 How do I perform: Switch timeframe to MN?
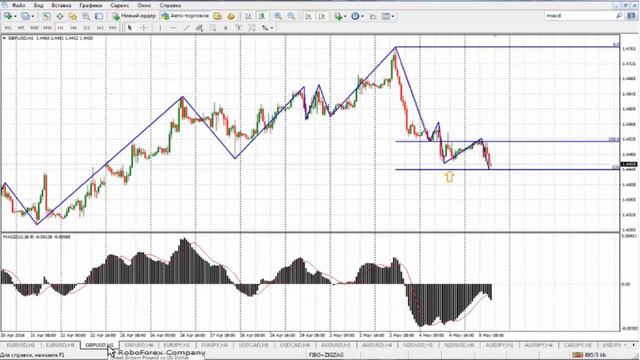pos(113,28)
